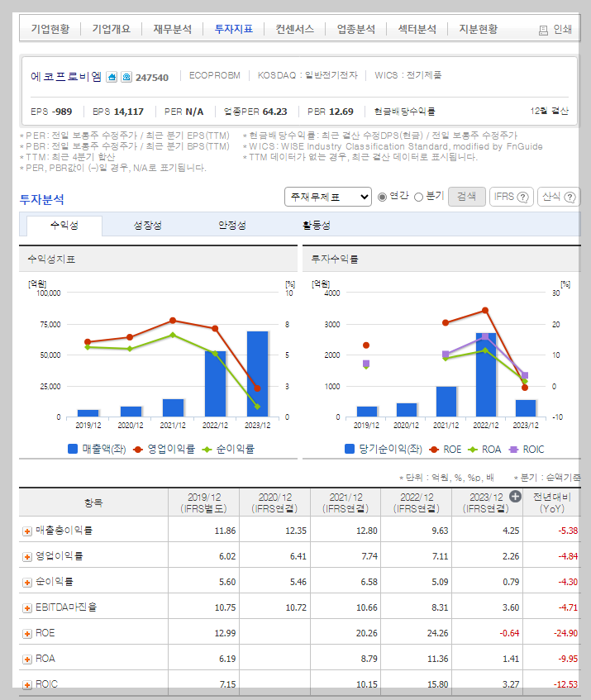The width and height of the screenshot is (591, 700).
Task: Click the 2022/12 당기순이익 bar
Action: [486, 375]
